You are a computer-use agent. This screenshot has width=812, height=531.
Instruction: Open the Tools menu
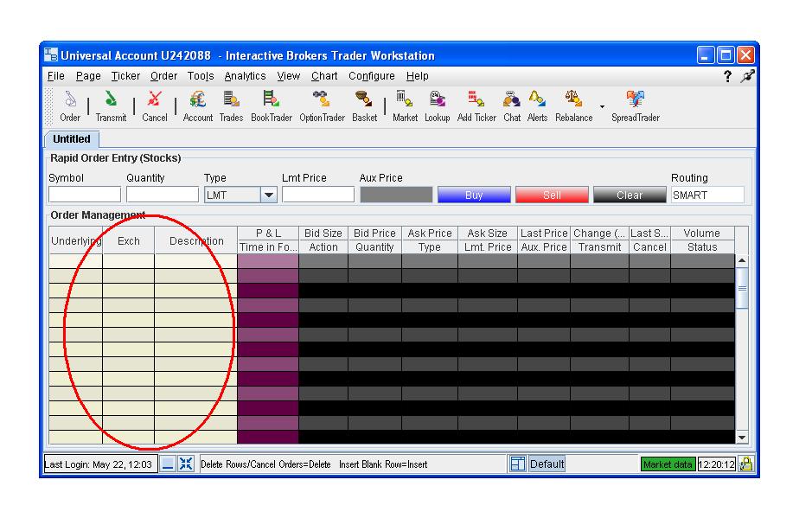(x=201, y=76)
